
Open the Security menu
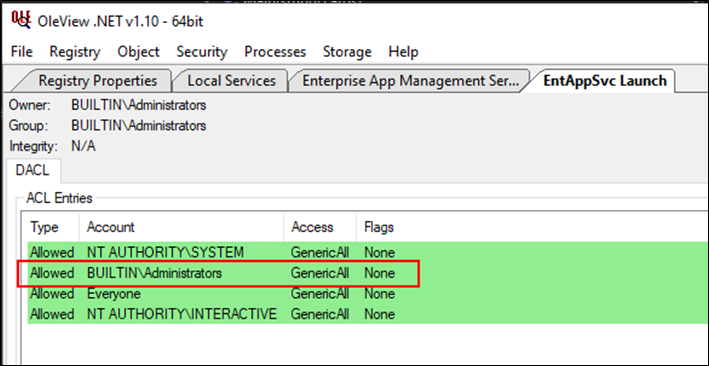[x=202, y=52]
